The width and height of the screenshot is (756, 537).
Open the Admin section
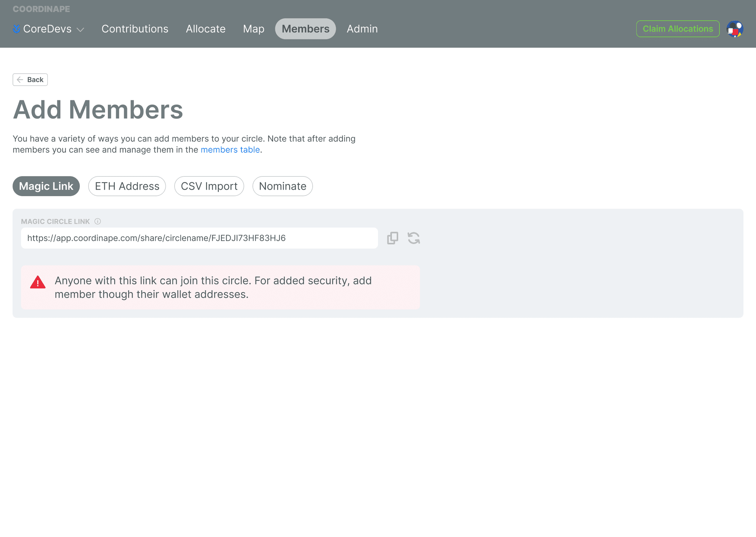[362, 29]
